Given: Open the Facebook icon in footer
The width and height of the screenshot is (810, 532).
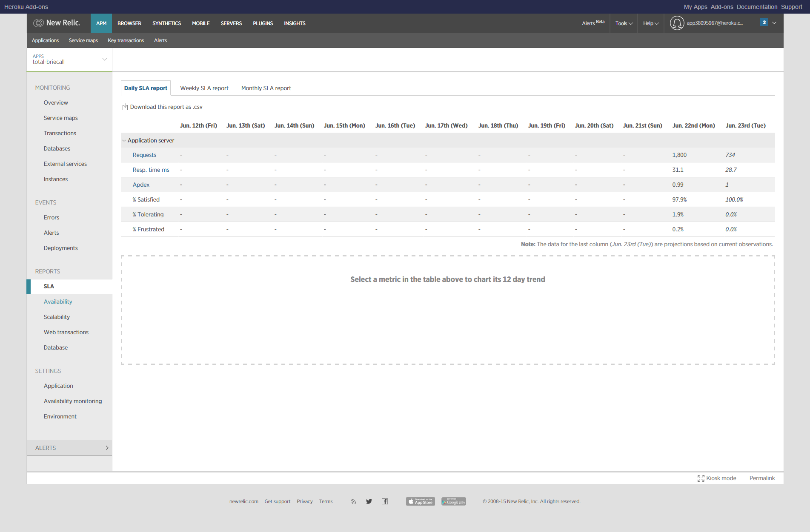Looking at the screenshot, I should tap(385, 501).
